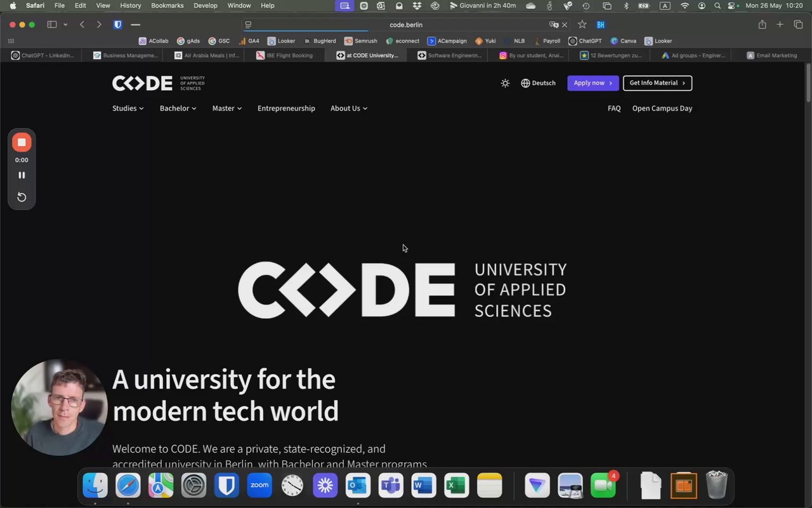
Task: Open the Semrush bookmark
Action: pos(360,41)
